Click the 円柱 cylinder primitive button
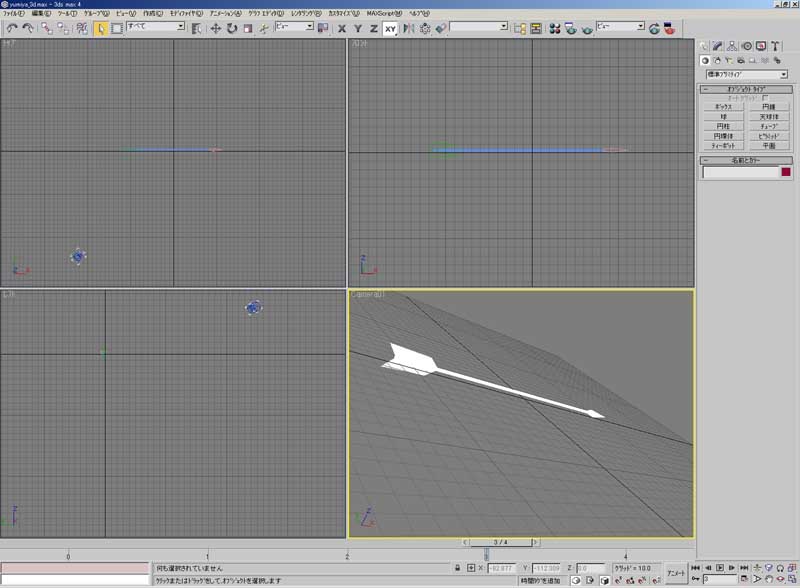 click(723, 126)
